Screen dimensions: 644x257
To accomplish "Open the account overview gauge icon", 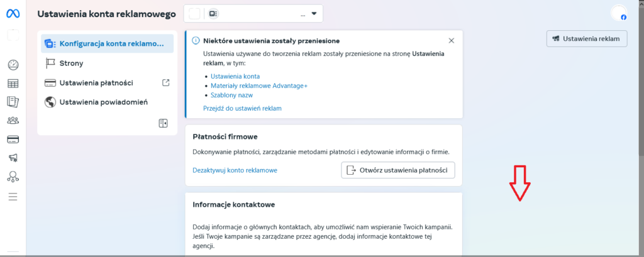I will tap(13, 65).
